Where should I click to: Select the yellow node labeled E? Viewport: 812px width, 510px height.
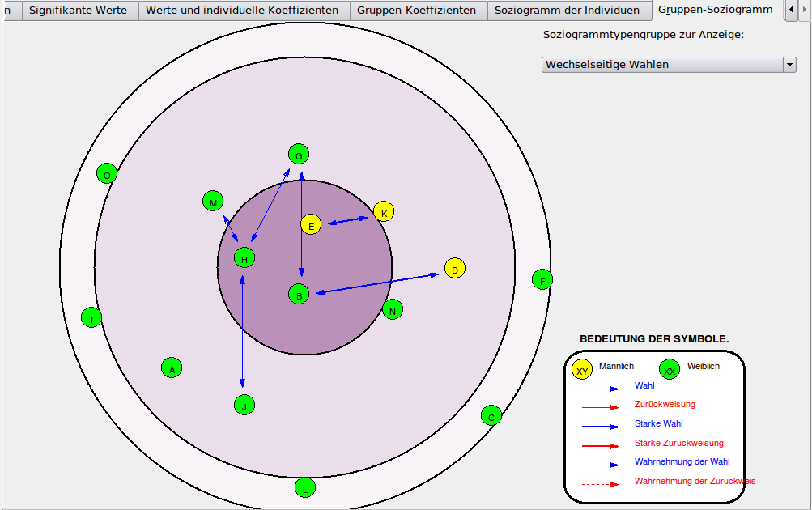[x=311, y=225]
